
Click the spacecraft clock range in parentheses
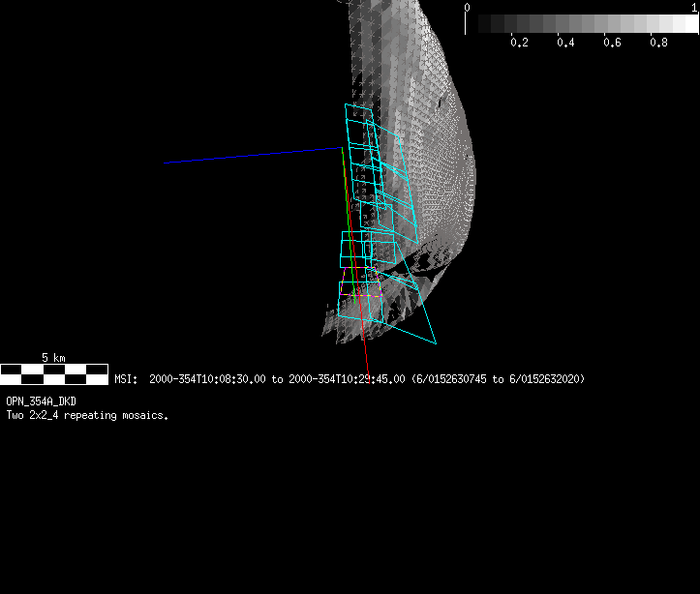coord(498,379)
